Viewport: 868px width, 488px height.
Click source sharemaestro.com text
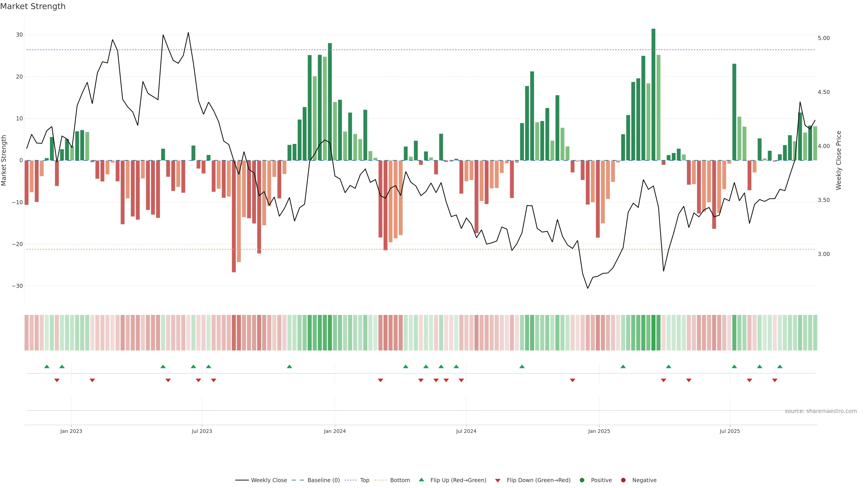(821, 411)
